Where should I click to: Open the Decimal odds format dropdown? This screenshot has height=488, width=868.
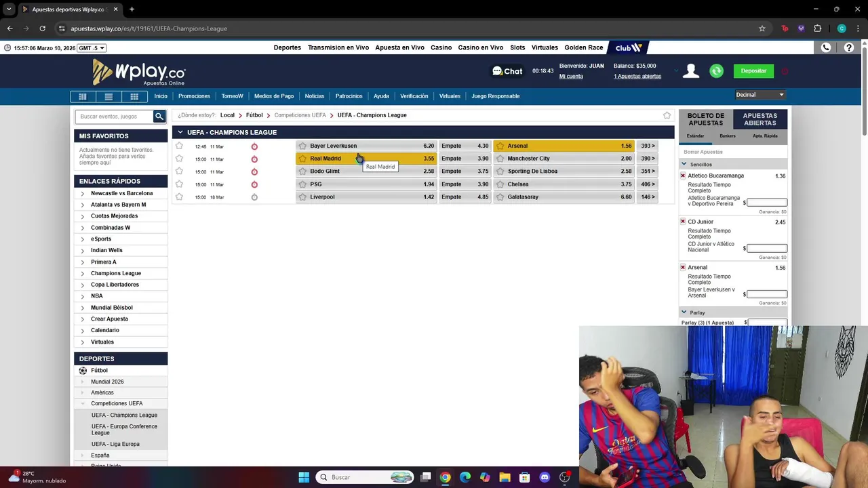click(x=760, y=95)
